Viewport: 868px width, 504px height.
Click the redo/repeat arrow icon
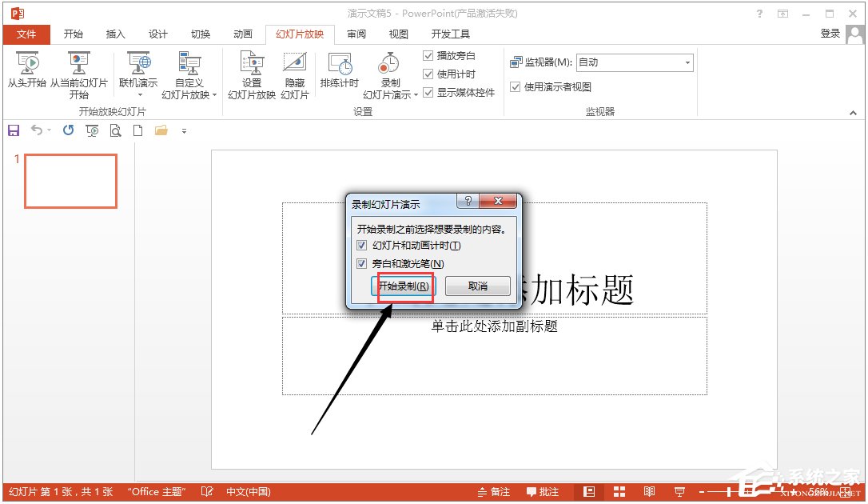[x=68, y=130]
